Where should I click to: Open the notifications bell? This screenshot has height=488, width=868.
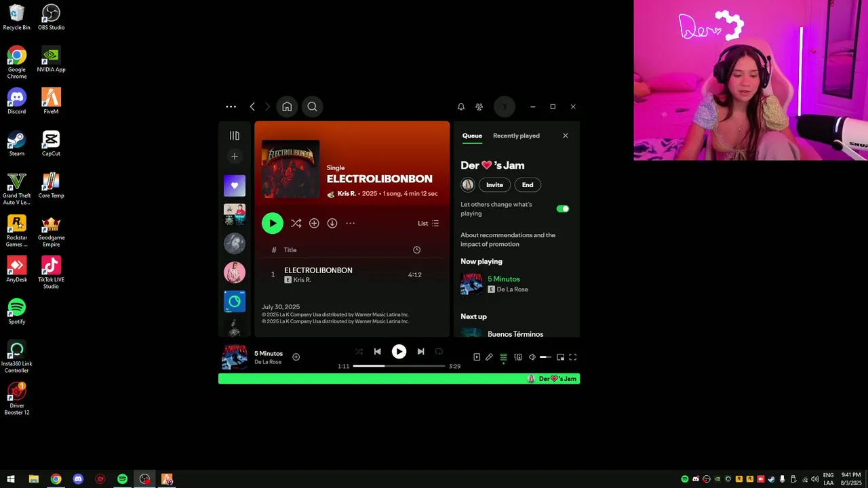[x=461, y=106]
